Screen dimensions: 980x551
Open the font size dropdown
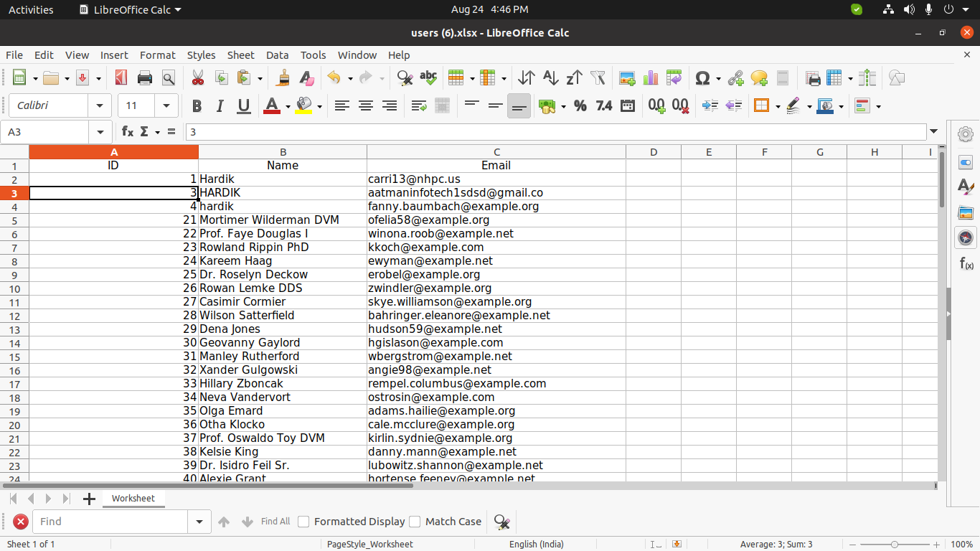tap(166, 106)
